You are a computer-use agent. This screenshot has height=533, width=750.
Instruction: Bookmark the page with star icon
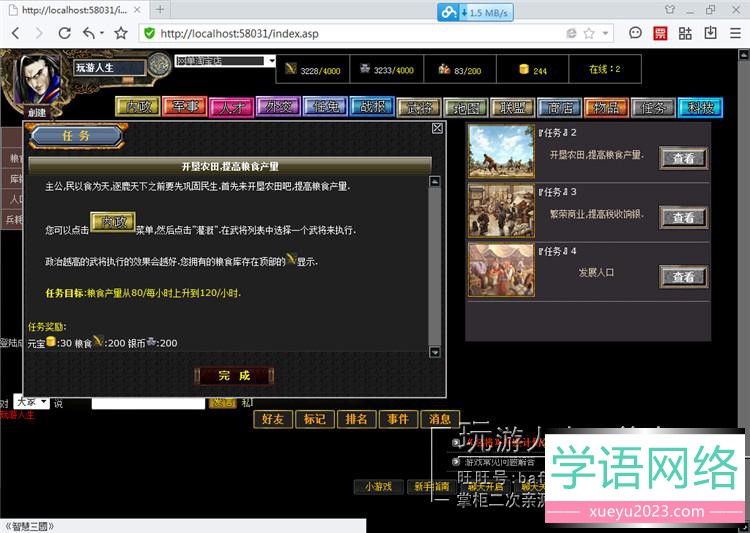click(121, 33)
